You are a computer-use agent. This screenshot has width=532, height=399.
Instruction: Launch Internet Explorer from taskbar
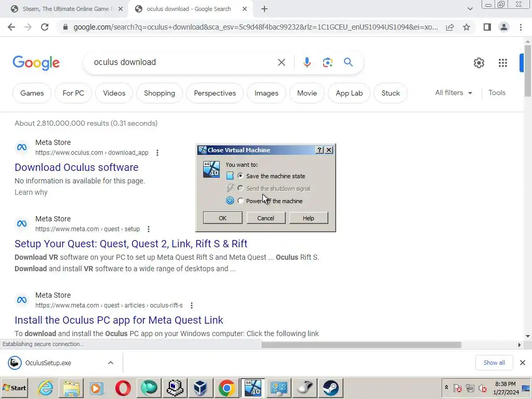tap(46, 388)
